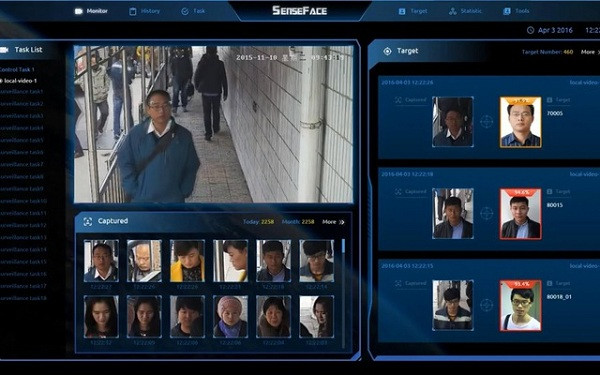
Task: Select surveillance task5 in the list
Action: click(x=21, y=140)
